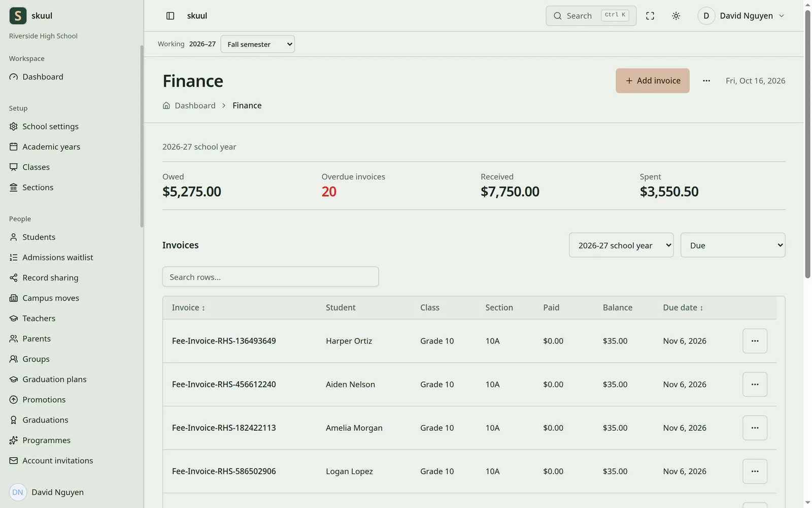Click Spent amount $3,550.50
812x508 pixels.
[669, 192]
